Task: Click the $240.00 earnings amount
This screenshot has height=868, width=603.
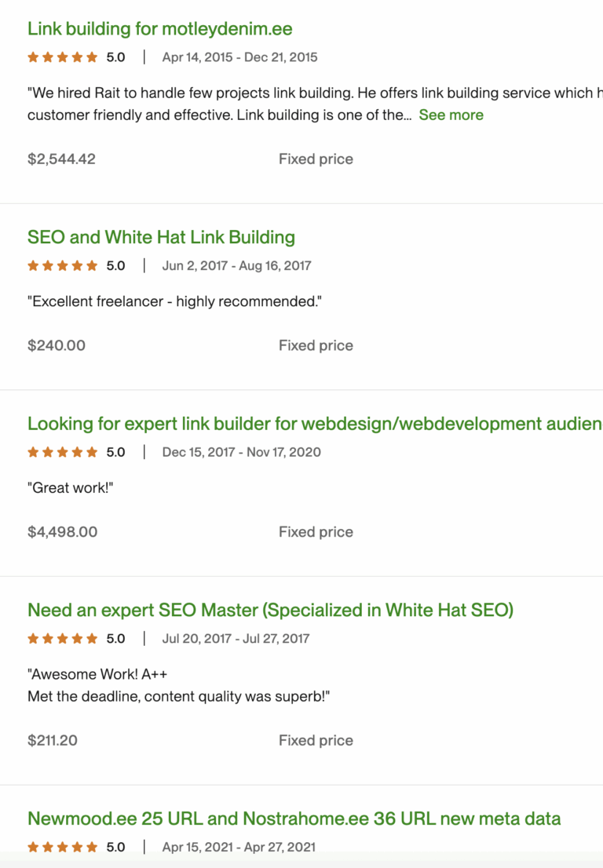Action: [x=57, y=345]
